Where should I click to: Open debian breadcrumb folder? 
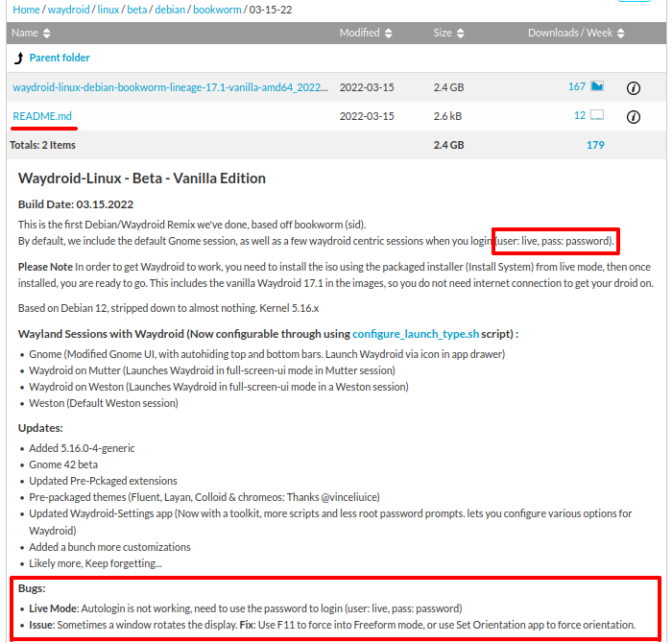tap(170, 10)
